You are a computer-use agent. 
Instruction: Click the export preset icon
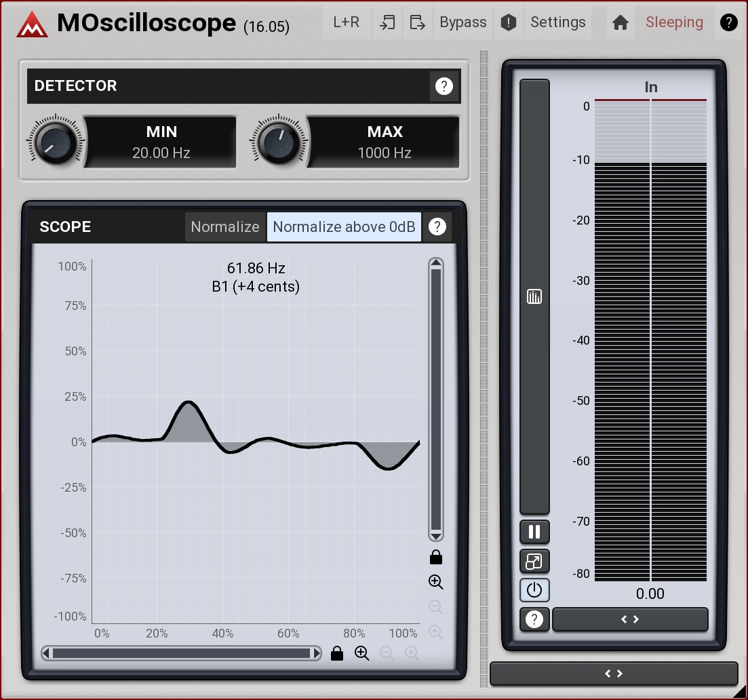tap(417, 22)
